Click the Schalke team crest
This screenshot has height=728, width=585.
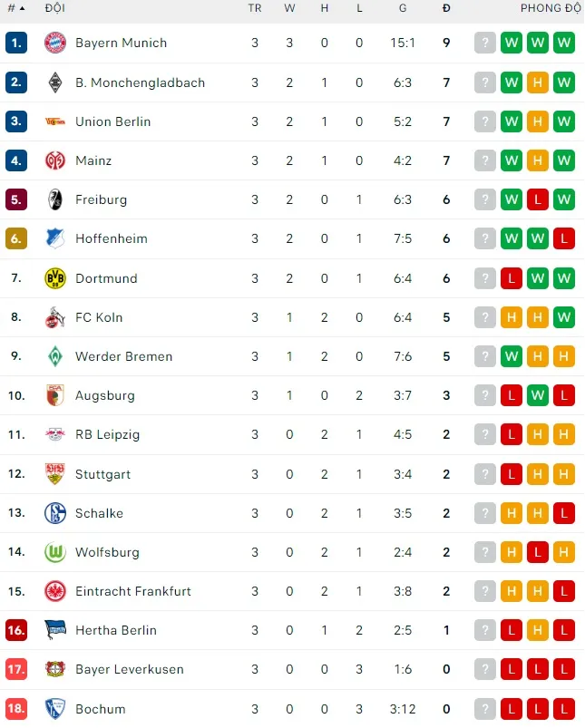(55, 513)
